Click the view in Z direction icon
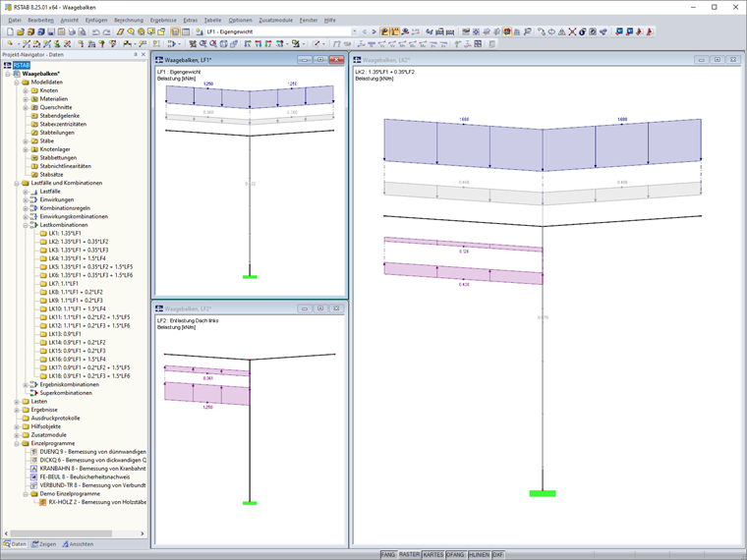 coord(268,44)
